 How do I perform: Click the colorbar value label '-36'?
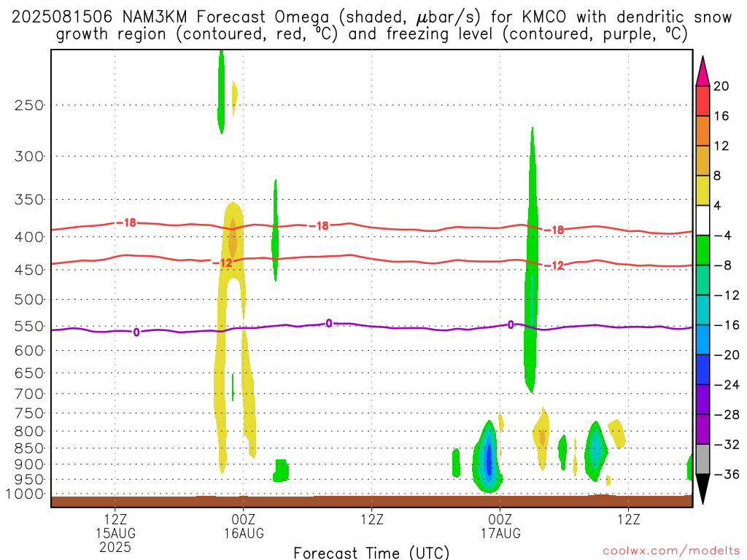click(x=727, y=474)
